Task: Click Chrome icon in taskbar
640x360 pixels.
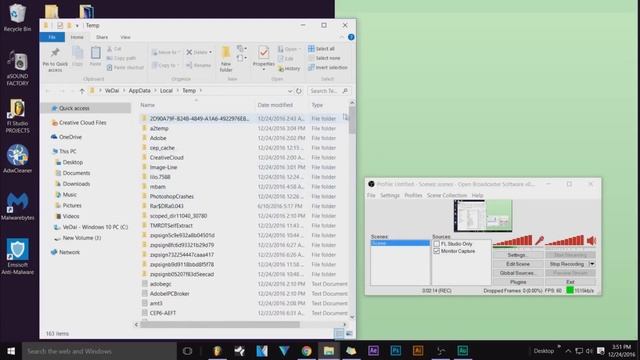Action: (307, 351)
